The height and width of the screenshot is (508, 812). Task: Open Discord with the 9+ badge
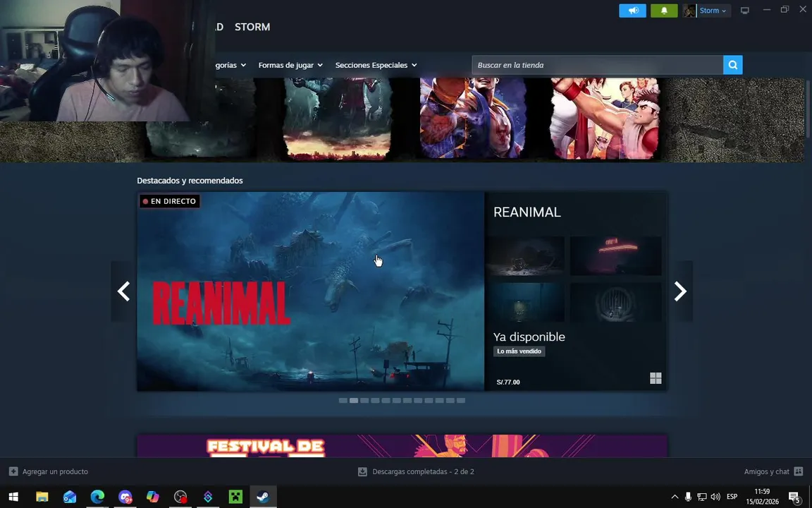click(x=125, y=497)
